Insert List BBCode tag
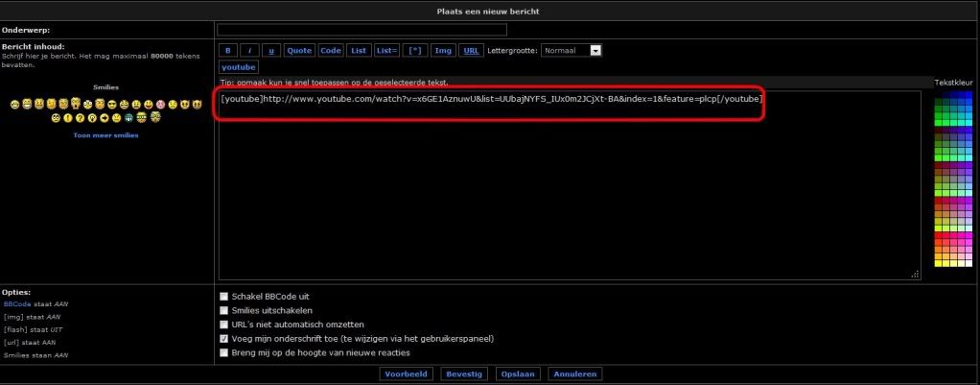The height and width of the screenshot is (385, 980). coord(359,51)
